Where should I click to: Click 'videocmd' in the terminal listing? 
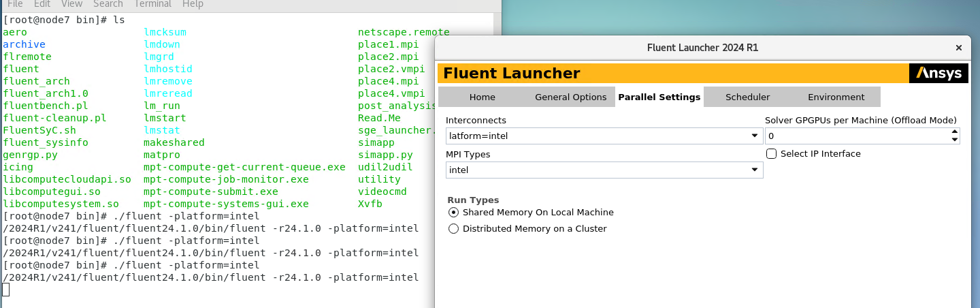tap(382, 191)
